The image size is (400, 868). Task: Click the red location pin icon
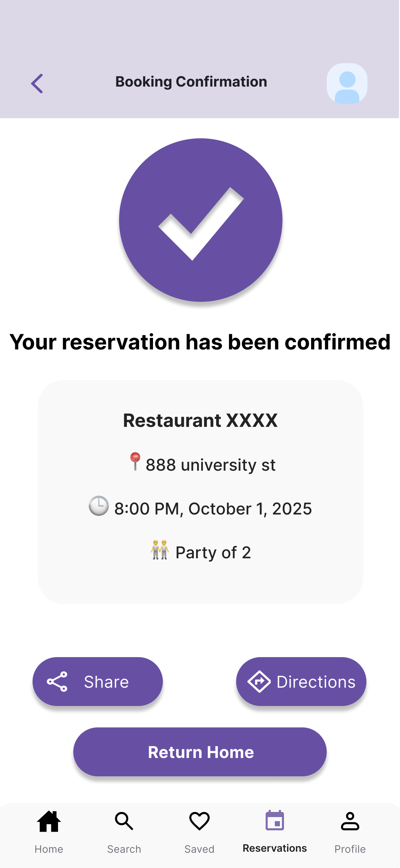(x=135, y=462)
